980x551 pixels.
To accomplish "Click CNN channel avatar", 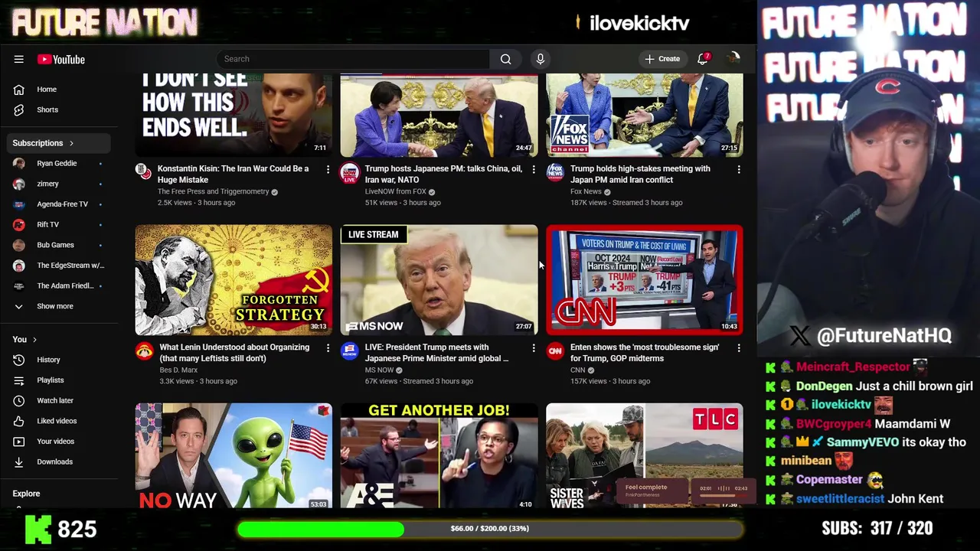I will [x=555, y=350].
